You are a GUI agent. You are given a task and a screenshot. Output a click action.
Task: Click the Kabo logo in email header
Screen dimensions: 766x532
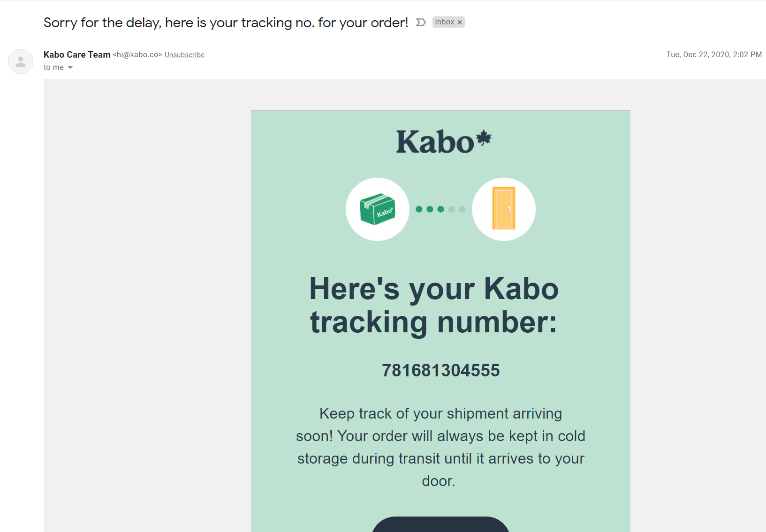(436, 142)
